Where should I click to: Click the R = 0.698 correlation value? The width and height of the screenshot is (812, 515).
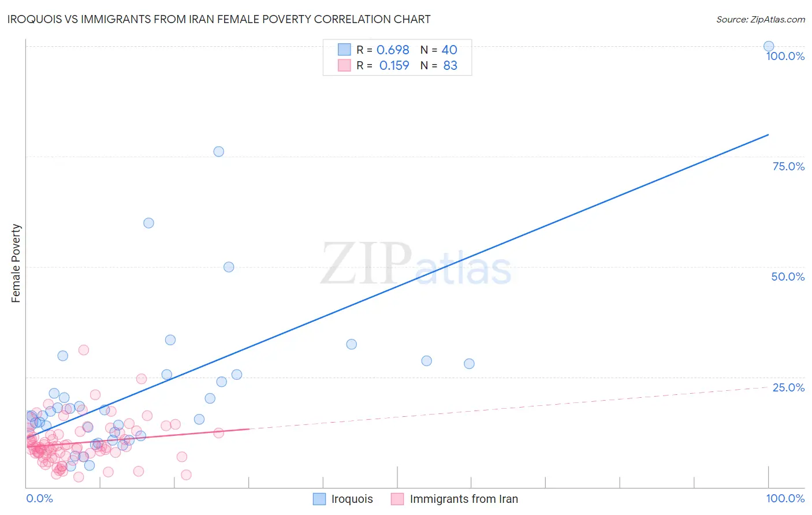(x=383, y=50)
